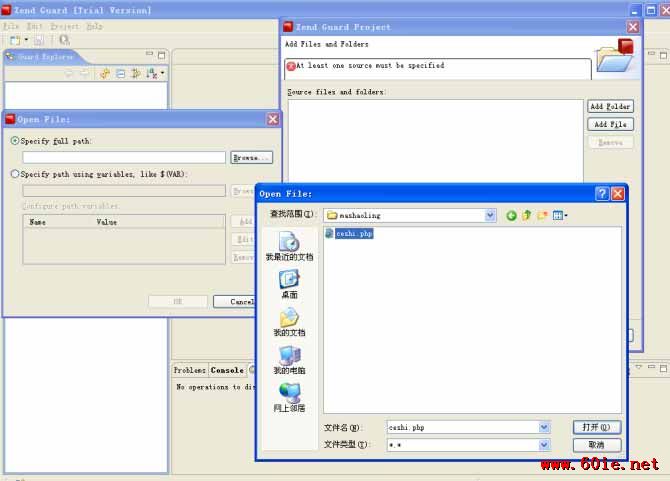Click the Name column header in variables table
Image resolution: width=670 pixels, height=481 pixels.
tap(38, 222)
